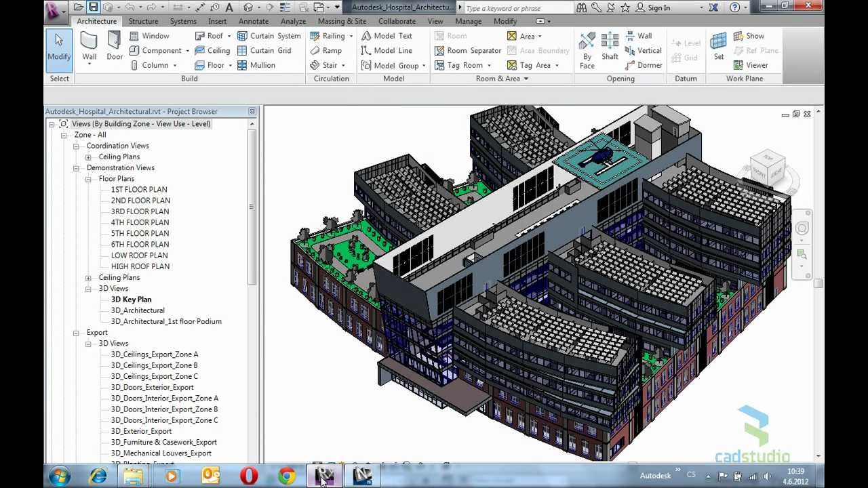Viewport: 868px width, 488px height.
Task: Open the Annotate ribbon tab
Action: (x=254, y=21)
